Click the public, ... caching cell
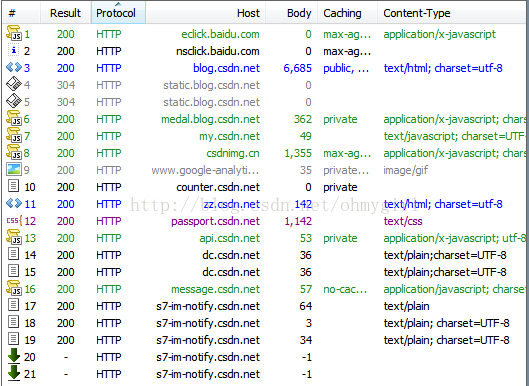This screenshot has width=529, height=386. click(346, 68)
